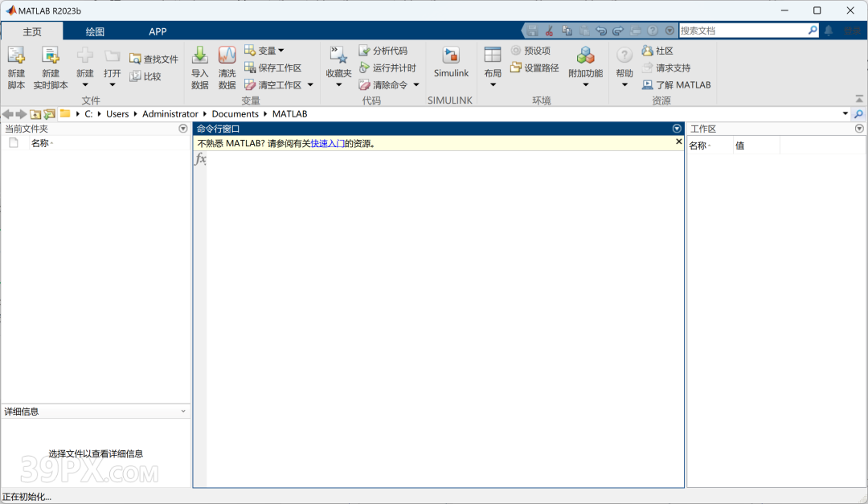Expand the 新建 (New) dropdown arrow
This screenshot has height=504, width=868.
[x=85, y=84]
